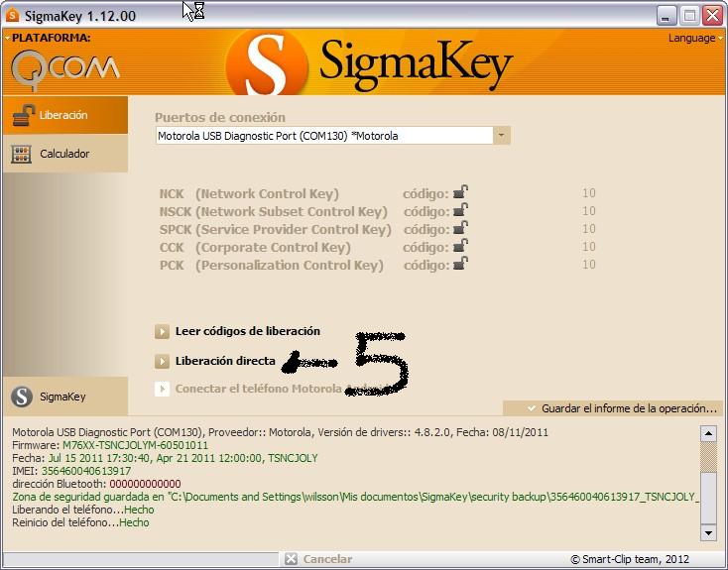The height and width of the screenshot is (570, 728).
Task: Expand the connection ports dropdown arrow
Action: click(502, 136)
